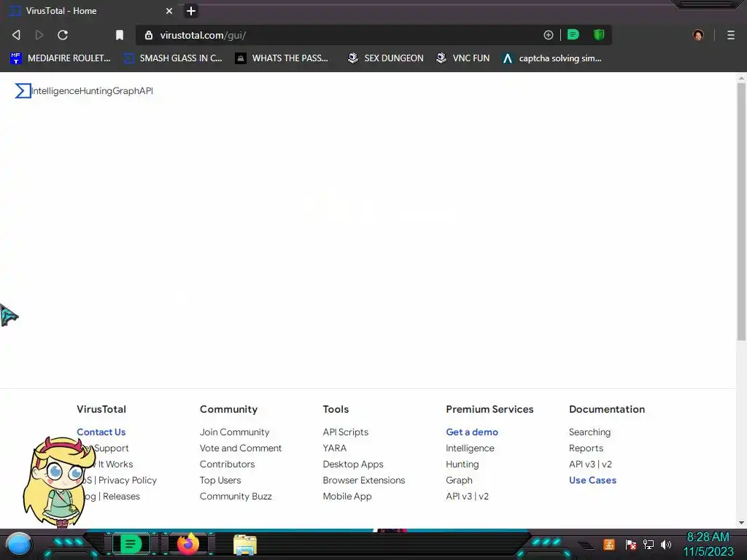This screenshot has width=747, height=560.
Task: Click the Use Cases link
Action: click(592, 480)
